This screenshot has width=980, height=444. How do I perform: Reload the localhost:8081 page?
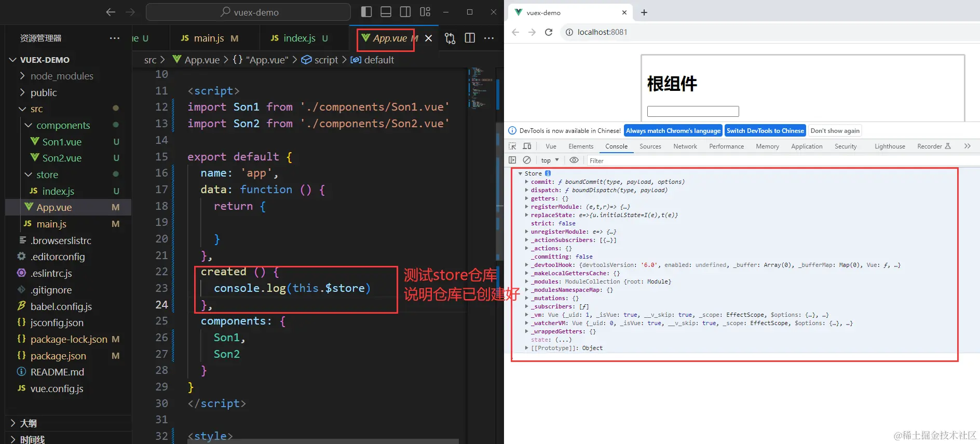click(x=549, y=32)
